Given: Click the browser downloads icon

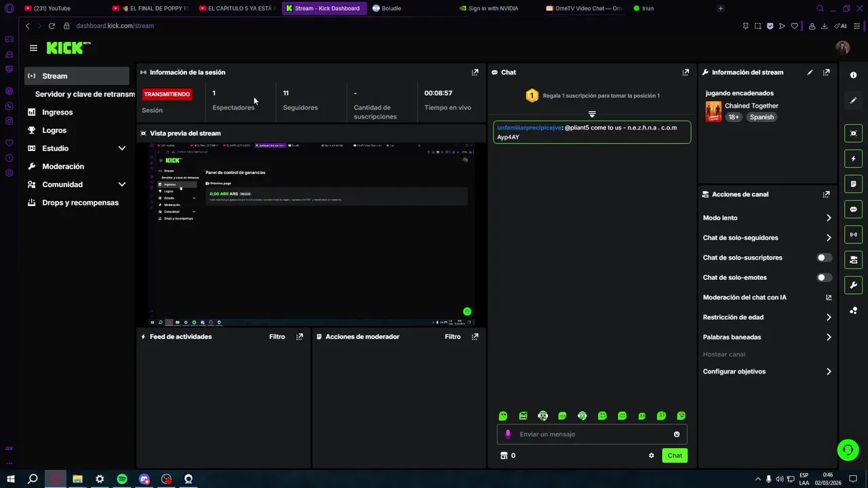Looking at the screenshot, I should click(824, 26).
